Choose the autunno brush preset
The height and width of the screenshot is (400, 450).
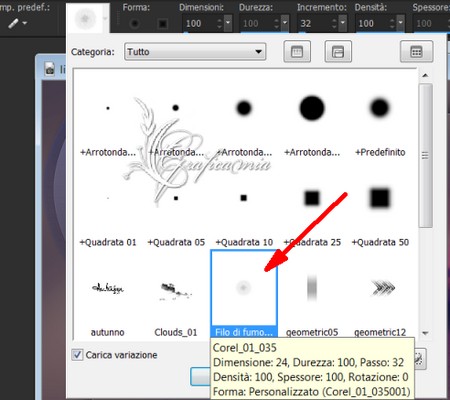point(108,302)
